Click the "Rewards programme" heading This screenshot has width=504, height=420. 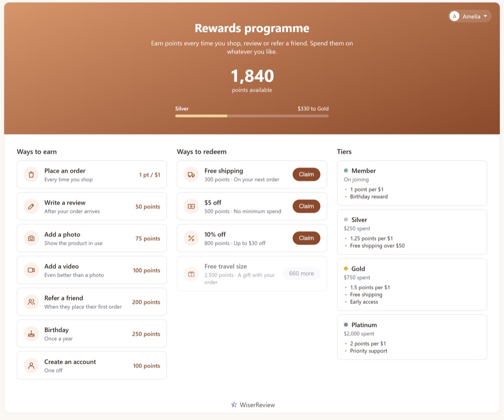click(252, 28)
